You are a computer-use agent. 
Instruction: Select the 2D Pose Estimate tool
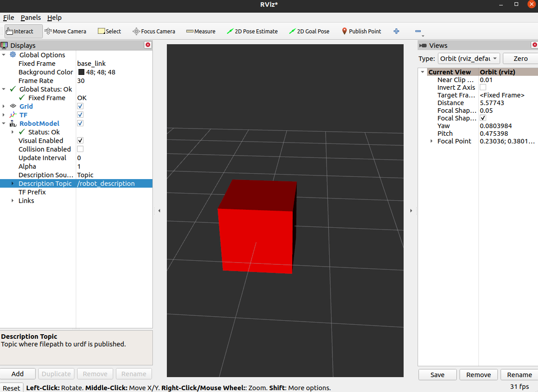point(252,31)
